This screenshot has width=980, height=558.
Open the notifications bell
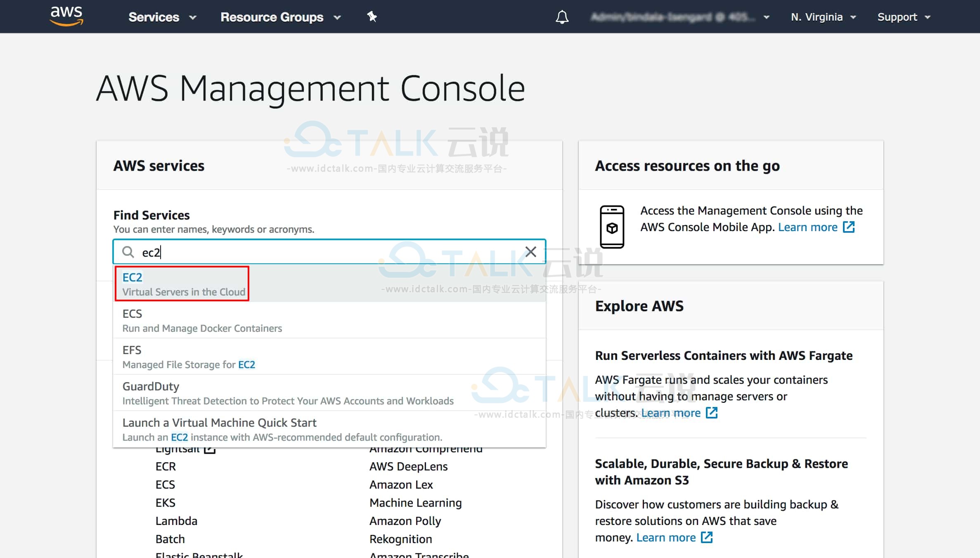point(562,17)
